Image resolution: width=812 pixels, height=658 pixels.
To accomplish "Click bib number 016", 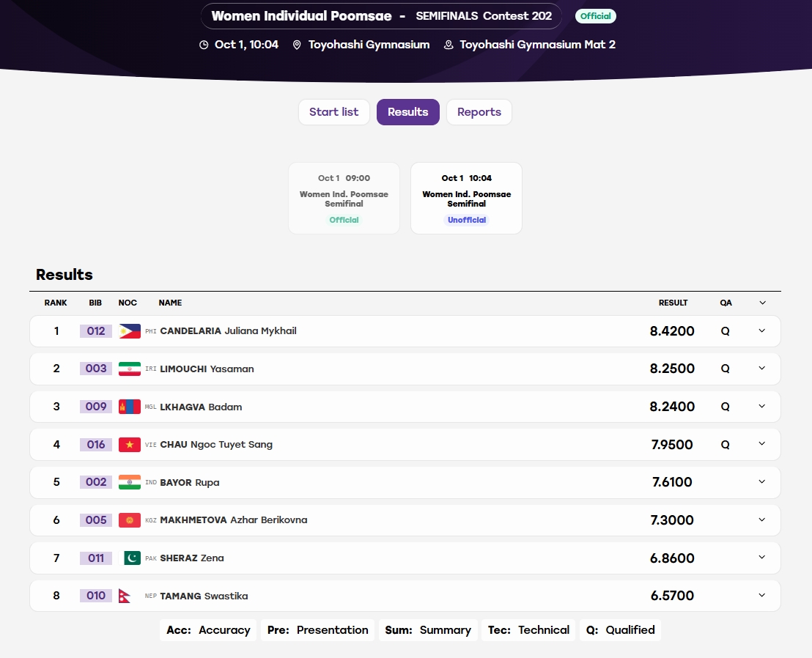I will click(96, 445).
